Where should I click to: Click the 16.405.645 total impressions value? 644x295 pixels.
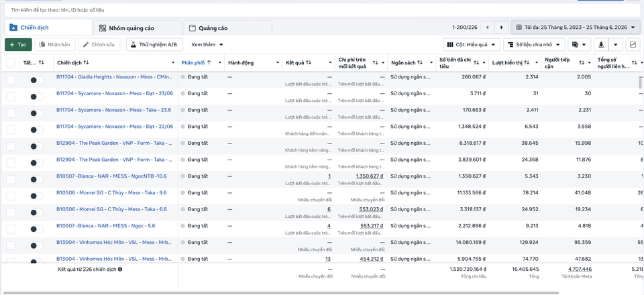click(526, 269)
